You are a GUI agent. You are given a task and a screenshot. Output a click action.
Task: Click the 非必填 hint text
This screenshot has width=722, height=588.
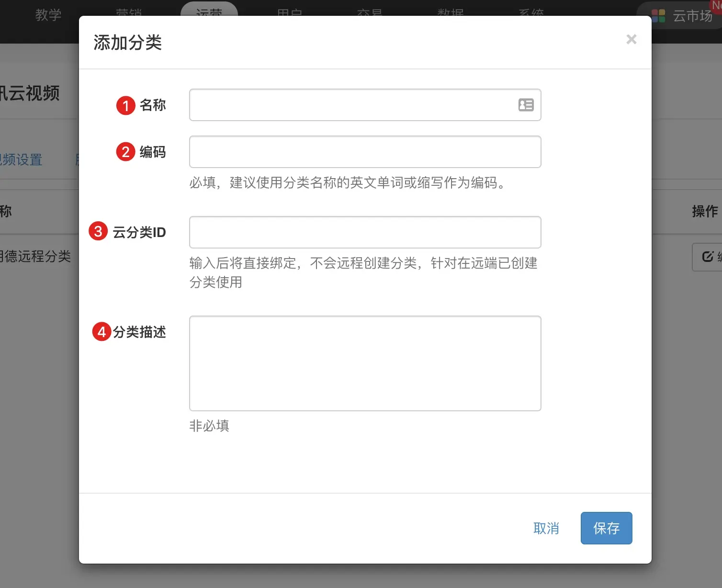209,426
